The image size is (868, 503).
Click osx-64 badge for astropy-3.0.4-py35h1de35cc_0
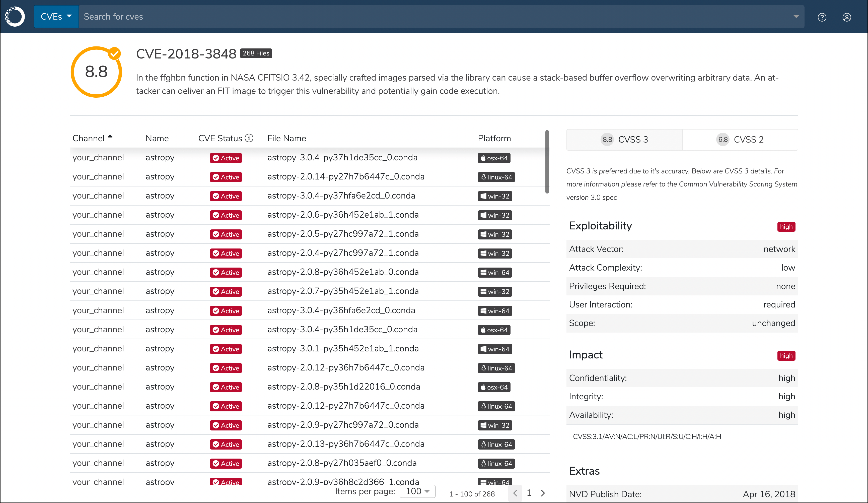point(494,330)
